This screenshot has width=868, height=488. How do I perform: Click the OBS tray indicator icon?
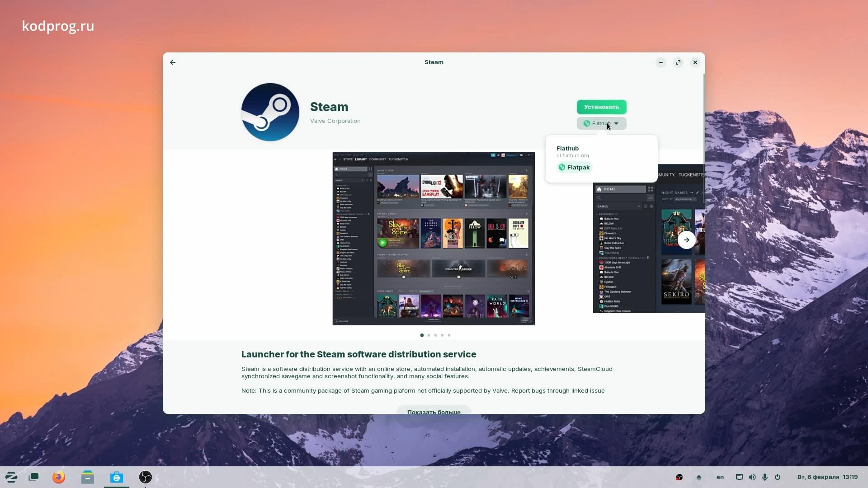679,477
